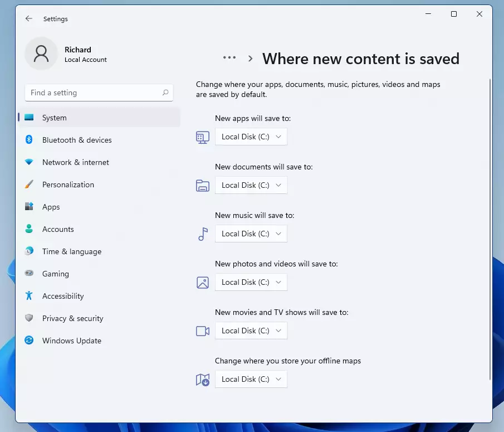Open the new documents drive dropdown
The image size is (504, 432).
[251, 185]
